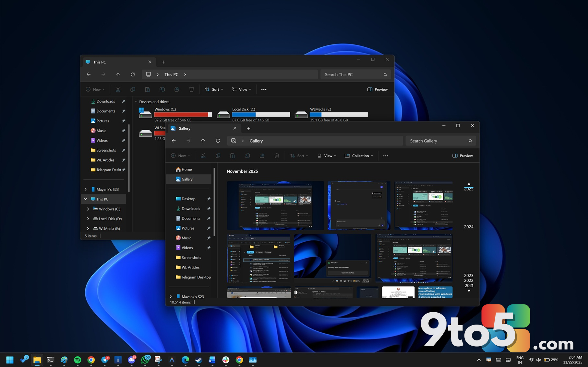Viewport: 588px width, 367px height.
Task: Open Telegram Desktop folder in Gallery sidebar
Action: tap(189, 277)
